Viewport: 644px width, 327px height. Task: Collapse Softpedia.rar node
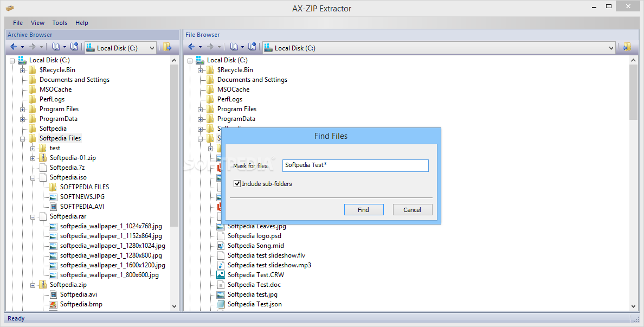(x=33, y=217)
